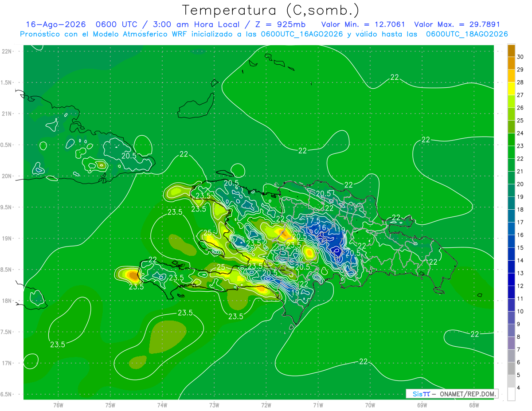Click longitude axis label "75W"
This screenshot has height=411, width=532.
point(110,405)
